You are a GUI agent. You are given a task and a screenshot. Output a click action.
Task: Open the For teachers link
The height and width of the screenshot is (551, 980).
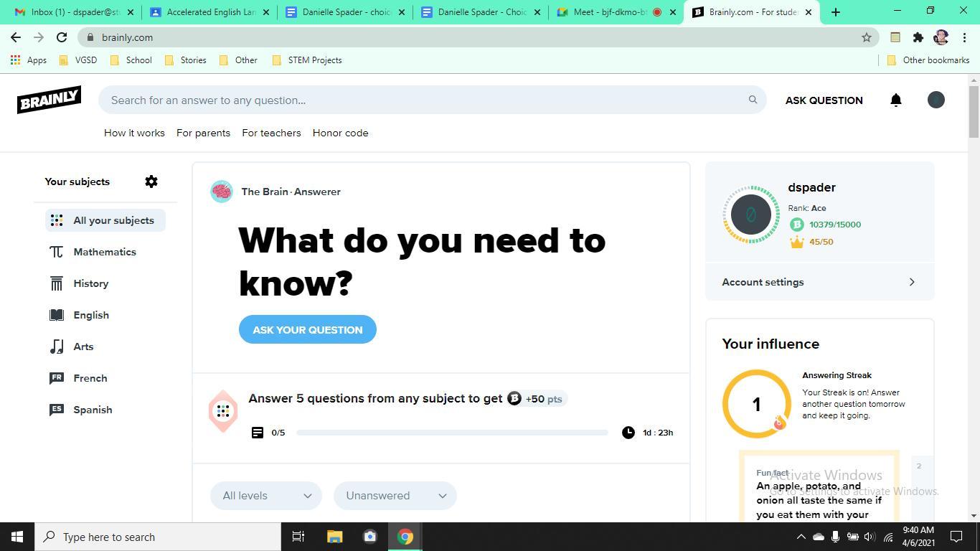(x=271, y=133)
